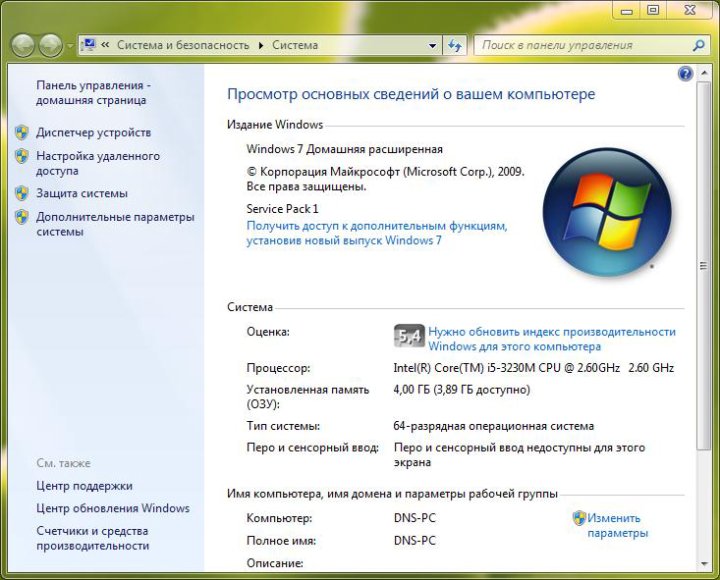The width and height of the screenshot is (720, 580).
Task: Click the 5,4 performance rating badge
Action: coord(409,336)
